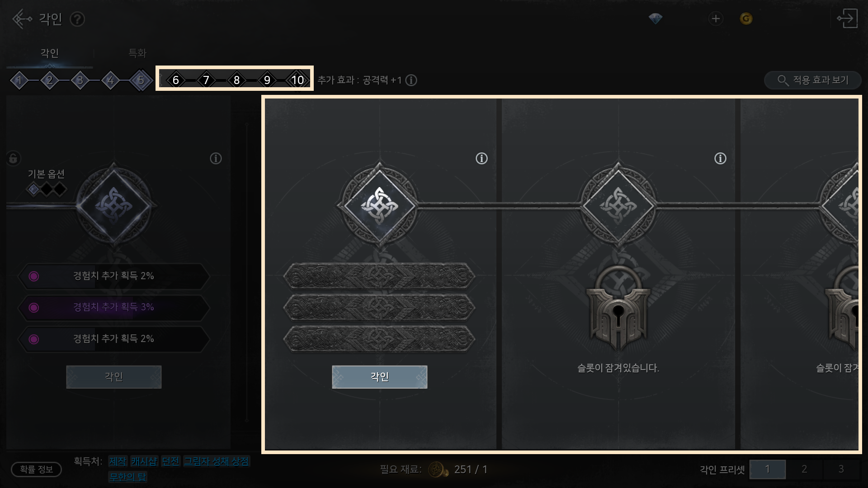The height and width of the screenshot is (488, 868).
Task: Select engraving preset 2
Action: tap(804, 469)
